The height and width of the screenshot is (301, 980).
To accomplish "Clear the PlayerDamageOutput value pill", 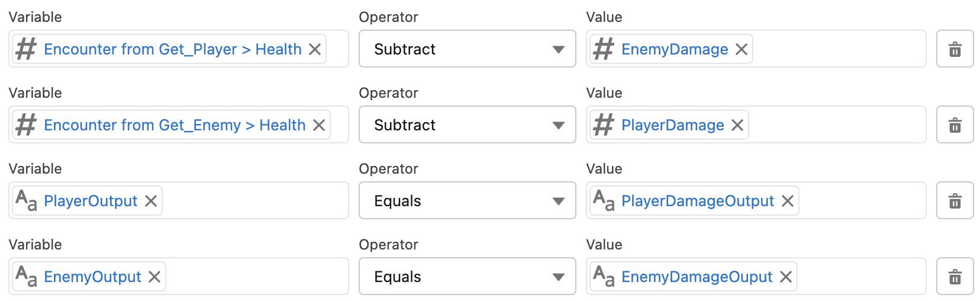I will (788, 201).
